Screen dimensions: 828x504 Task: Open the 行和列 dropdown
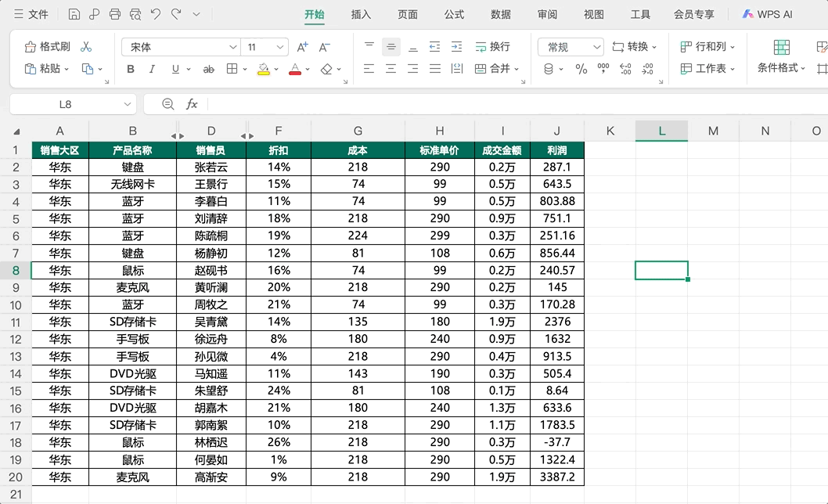(707, 47)
